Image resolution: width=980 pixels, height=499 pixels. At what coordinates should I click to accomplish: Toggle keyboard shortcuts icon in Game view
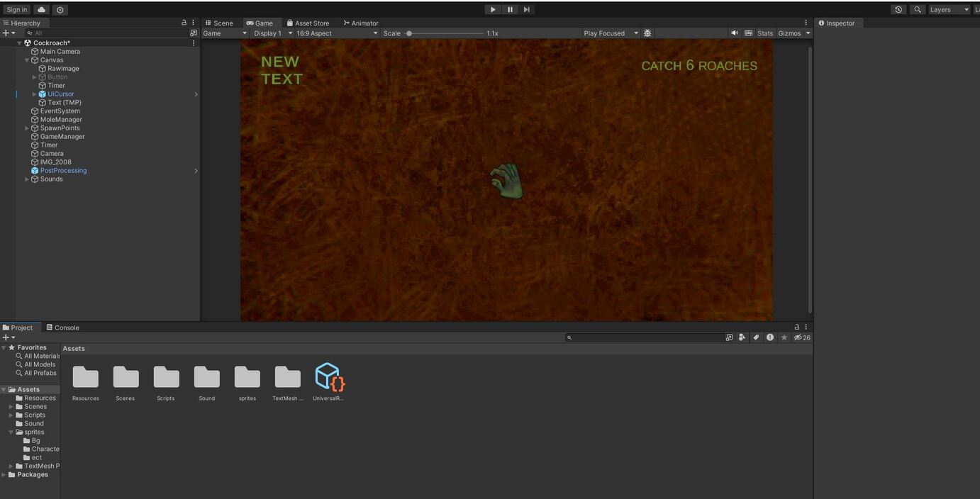pos(748,33)
